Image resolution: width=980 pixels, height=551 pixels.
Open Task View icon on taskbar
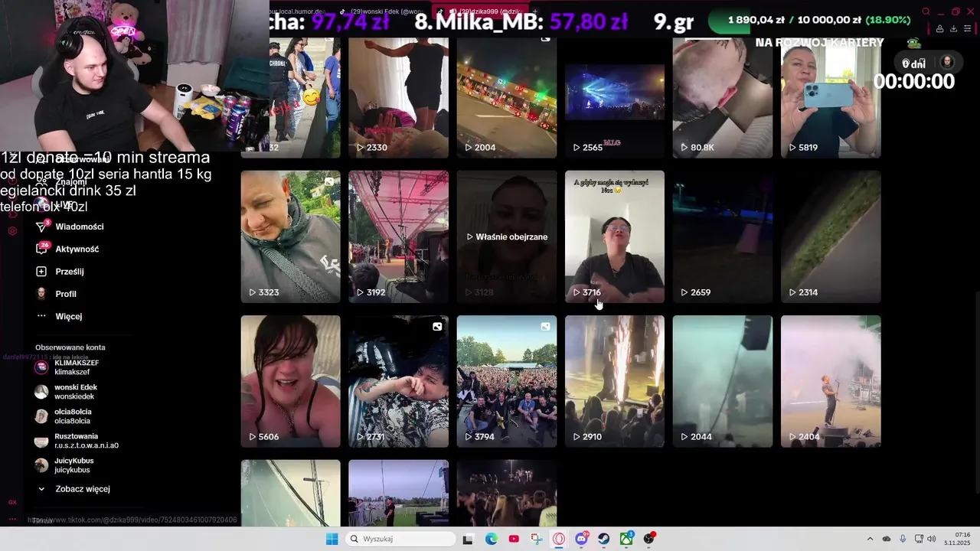coord(468,539)
